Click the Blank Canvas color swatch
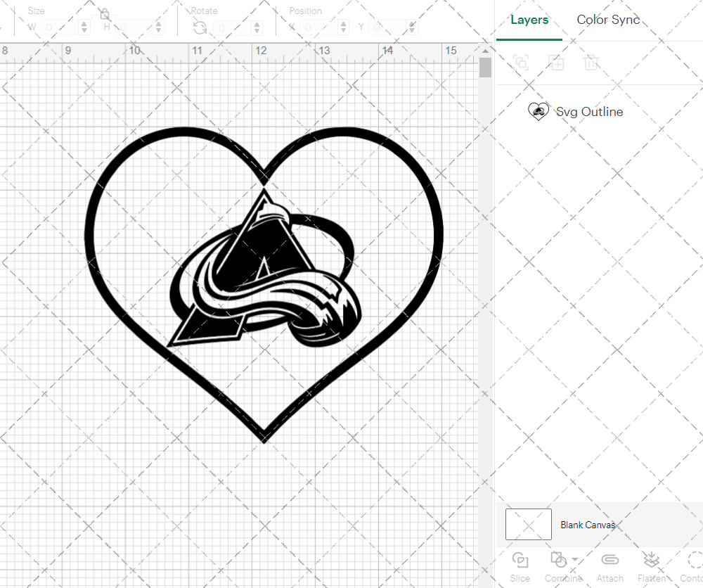The image size is (703, 588). [x=528, y=524]
